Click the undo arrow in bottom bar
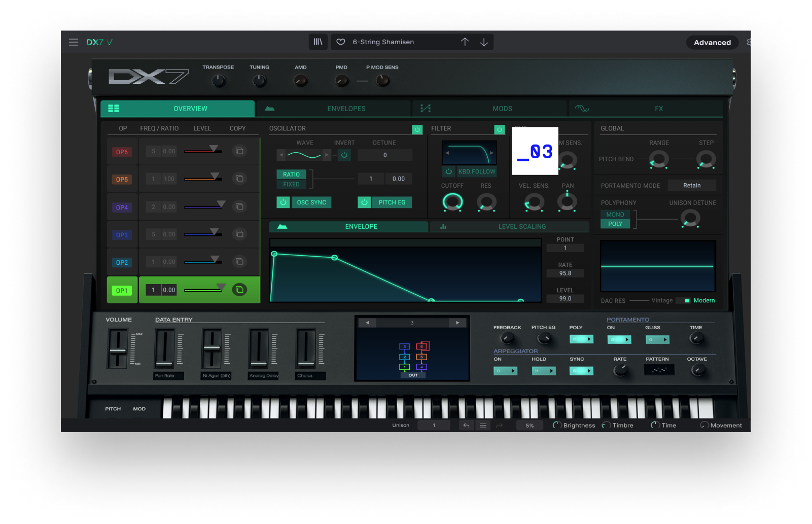The height and width of the screenshot is (524, 812). tap(466, 426)
